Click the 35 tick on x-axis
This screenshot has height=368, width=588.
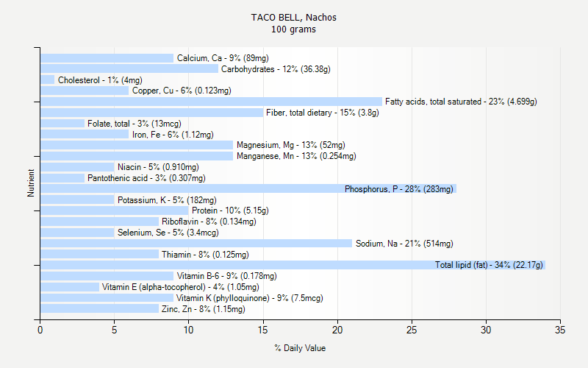point(560,330)
